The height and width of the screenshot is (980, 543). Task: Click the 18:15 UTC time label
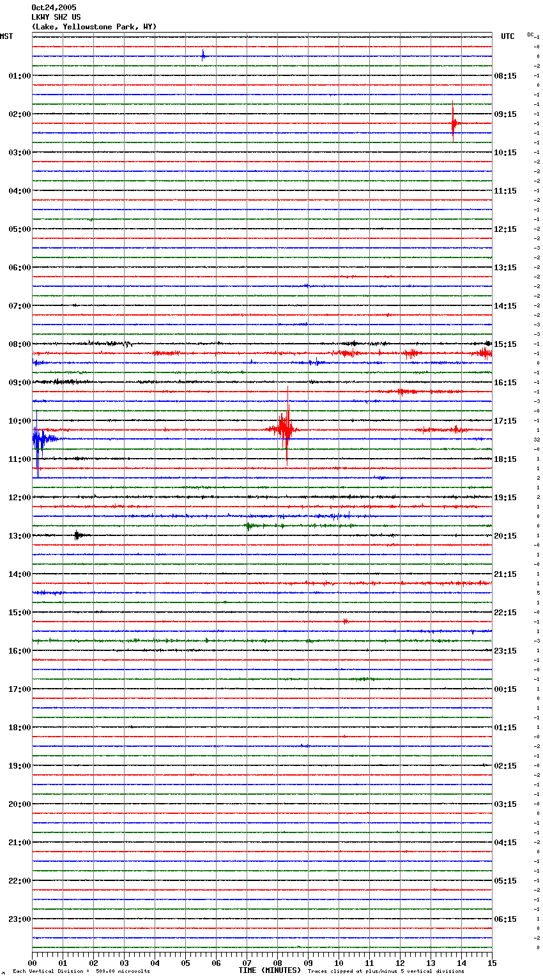pyautogui.click(x=505, y=459)
